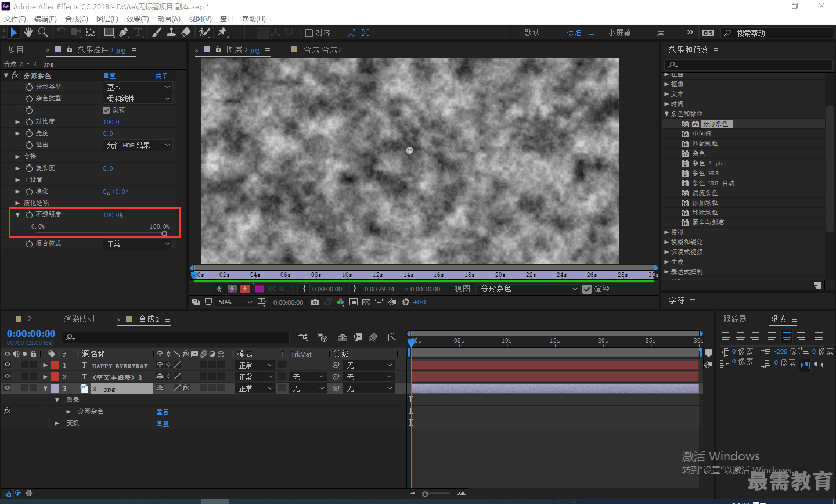Open the 视图 dropdown showing 分形杂色
This screenshot has width=836, height=504.
(528, 289)
